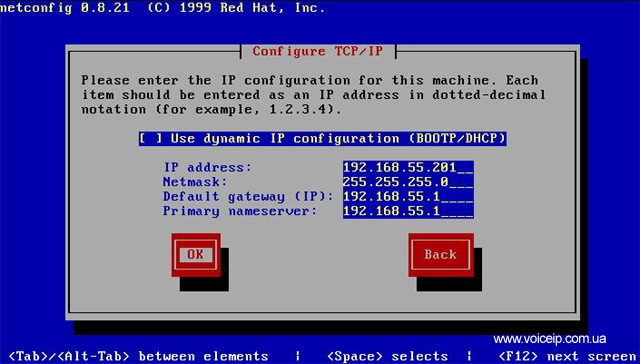Click the "Netmask:" label
640x364 pixels.
pos(195,182)
